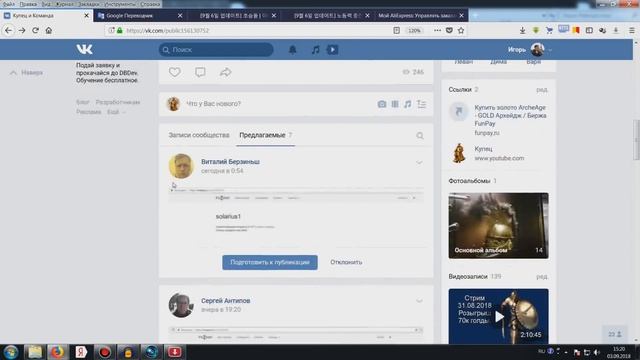
Task: Open the VK logo home link
Action: (x=84, y=49)
